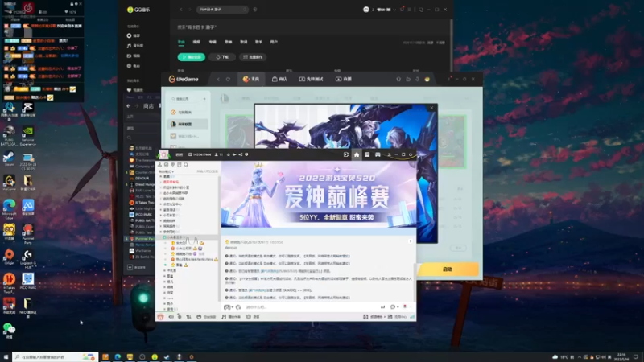Viewport: 644px width, 362px height.
Task: Click WeGame back arrow
Action: point(218,79)
